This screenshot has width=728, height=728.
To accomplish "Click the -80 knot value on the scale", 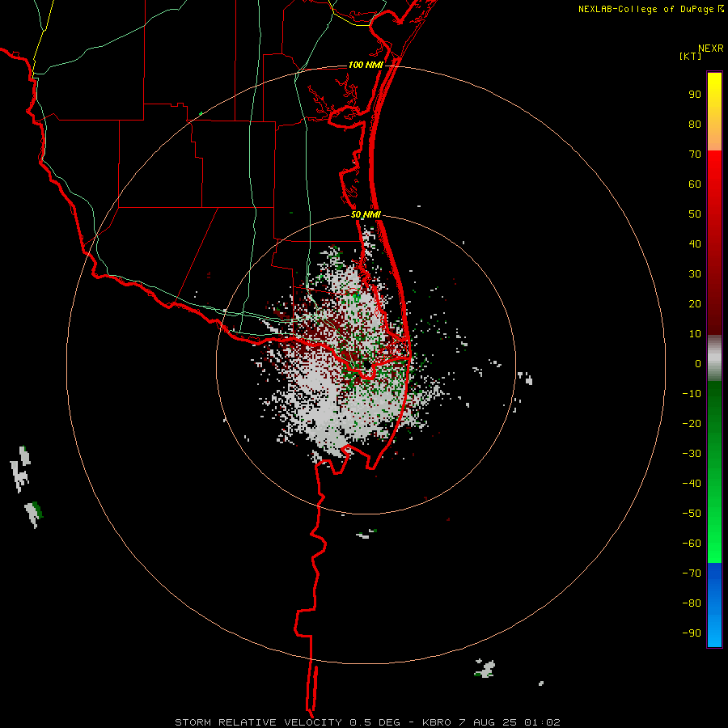I will [692, 603].
